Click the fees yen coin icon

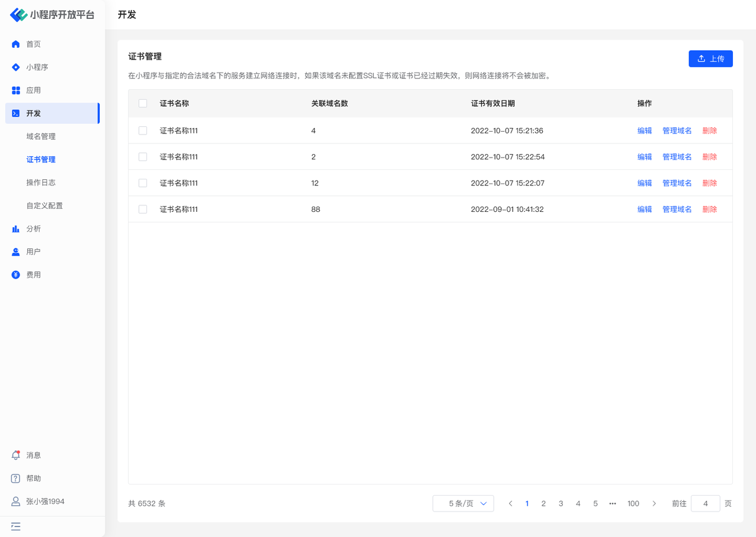tap(16, 275)
